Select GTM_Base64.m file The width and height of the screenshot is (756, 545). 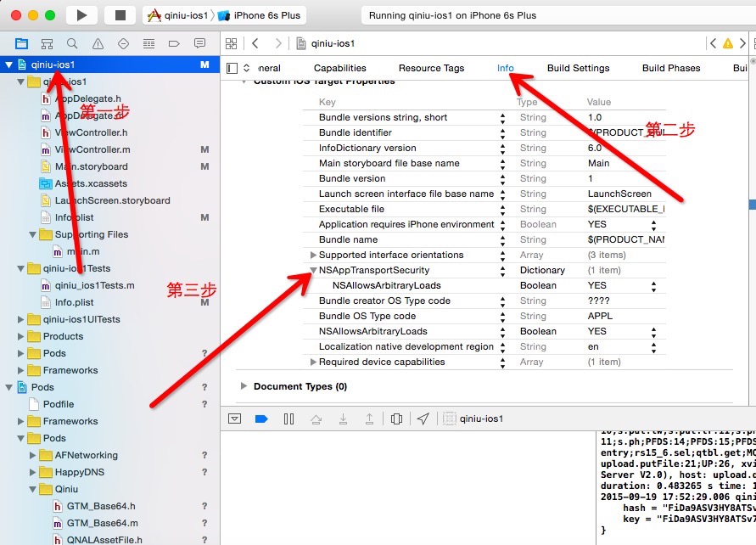[95, 523]
